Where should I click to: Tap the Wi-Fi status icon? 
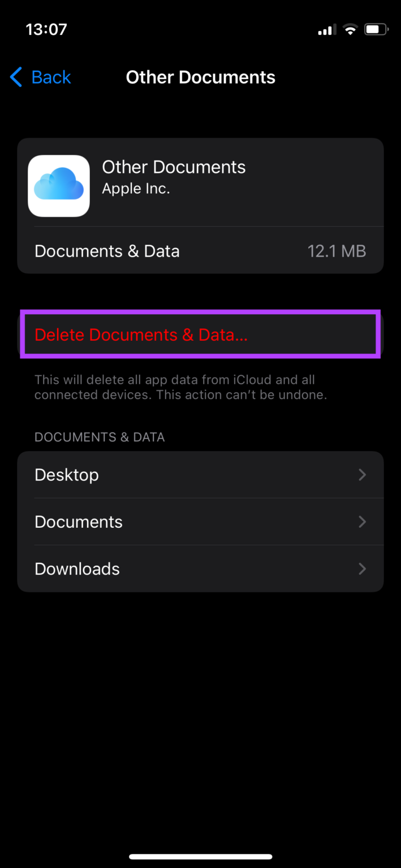pyautogui.click(x=350, y=29)
